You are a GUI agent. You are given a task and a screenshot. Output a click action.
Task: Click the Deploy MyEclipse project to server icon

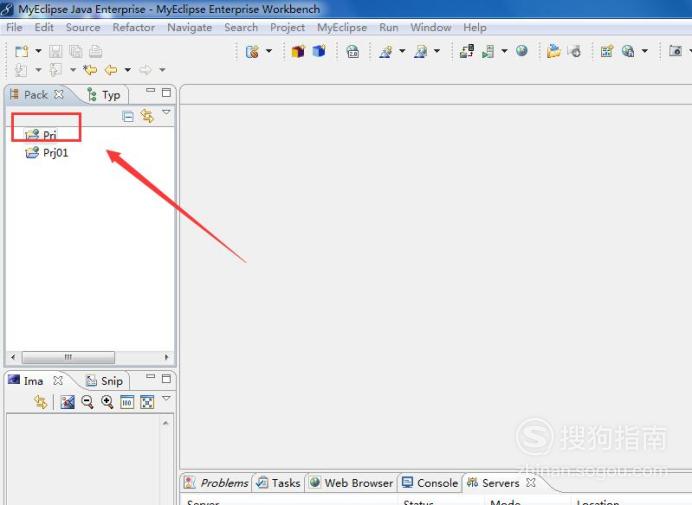click(467, 51)
